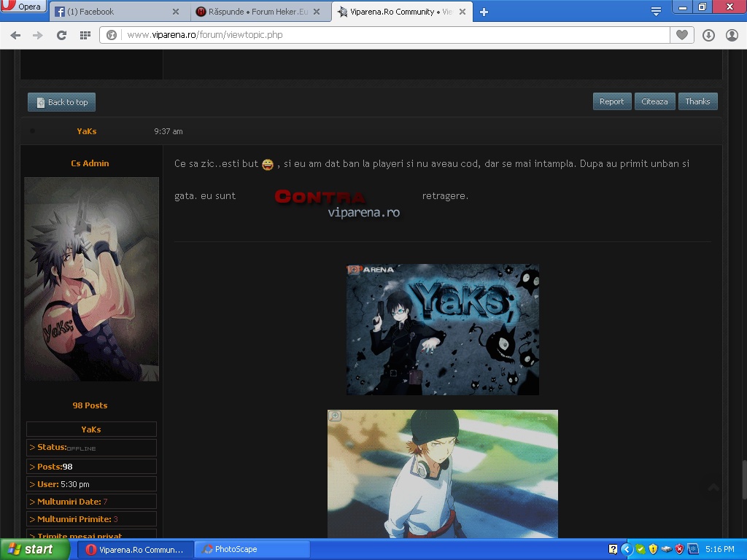Image resolution: width=747 pixels, height=560 pixels.
Task: Click the 98 Posts text
Action: pyautogui.click(x=90, y=405)
